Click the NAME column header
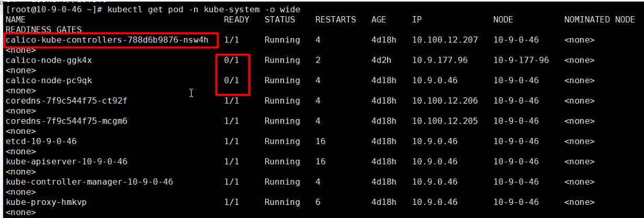 coord(15,20)
